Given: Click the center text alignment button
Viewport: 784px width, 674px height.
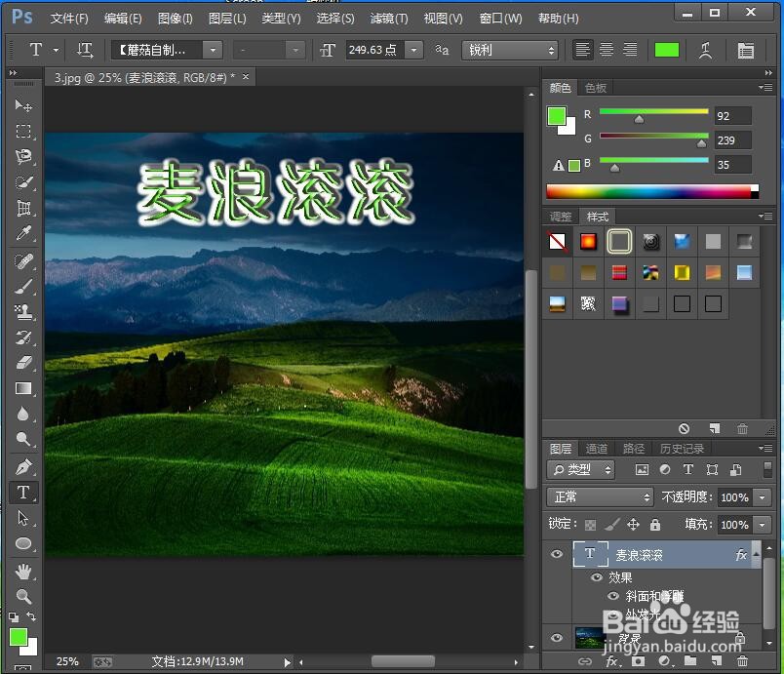Looking at the screenshot, I should [x=607, y=50].
